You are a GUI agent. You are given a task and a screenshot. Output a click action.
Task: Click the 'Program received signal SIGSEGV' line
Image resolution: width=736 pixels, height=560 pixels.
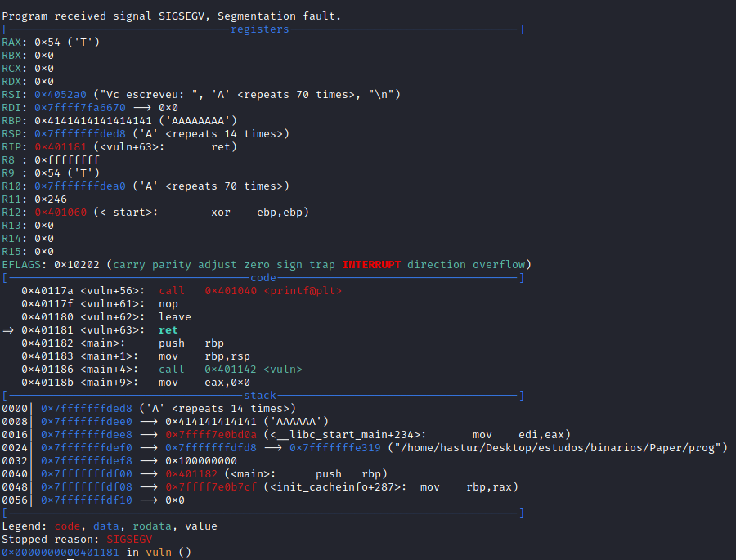tap(172, 16)
